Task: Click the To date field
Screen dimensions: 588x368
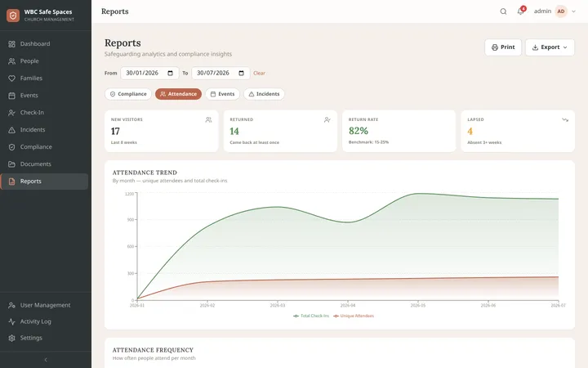Action: pyautogui.click(x=220, y=73)
